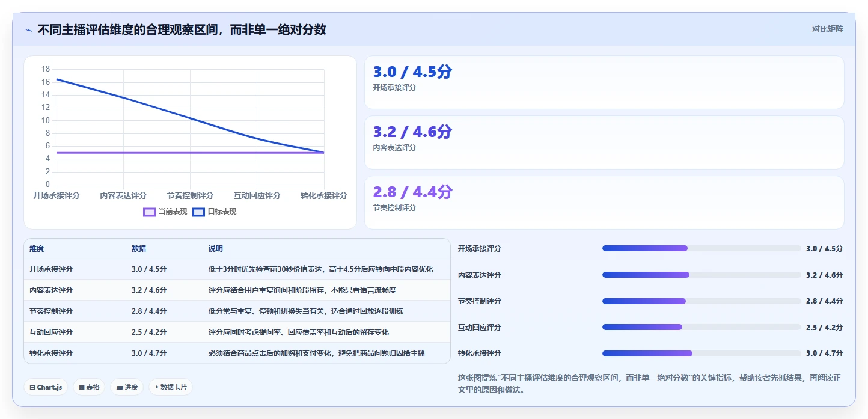Click the description starting with 低分常与重复
868x419 pixels.
coord(306,311)
